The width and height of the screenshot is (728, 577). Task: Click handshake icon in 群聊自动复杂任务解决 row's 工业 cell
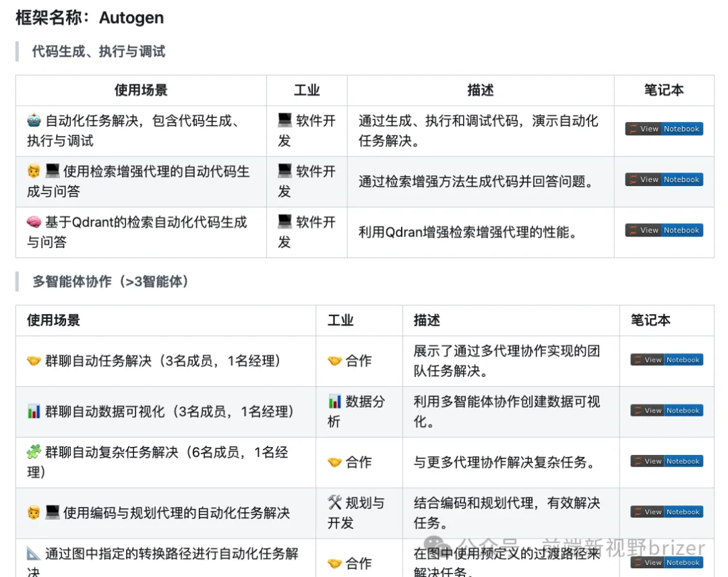click(x=335, y=462)
